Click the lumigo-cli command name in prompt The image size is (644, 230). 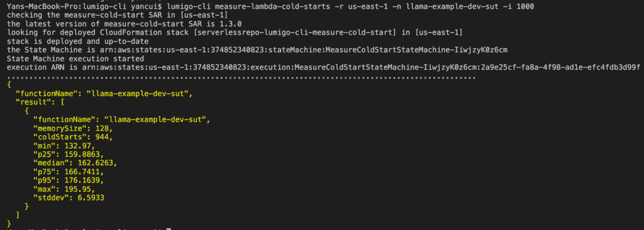click(x=189, y=7)
